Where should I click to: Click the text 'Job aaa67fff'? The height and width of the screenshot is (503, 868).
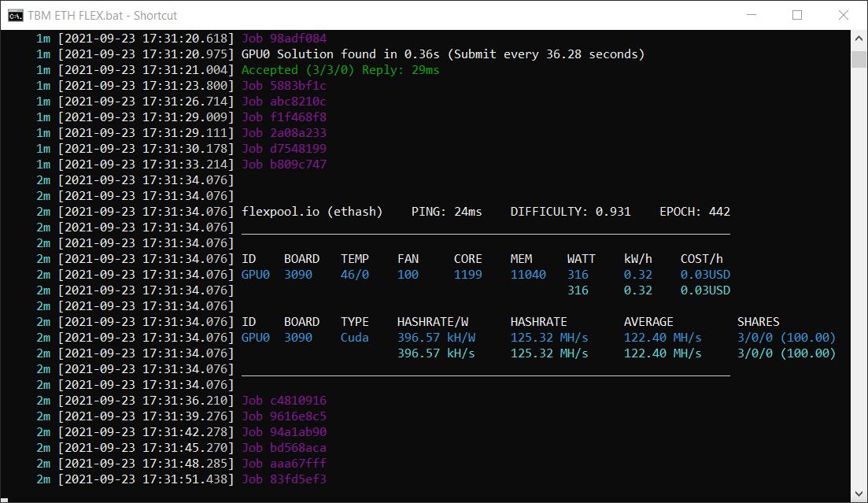[284, 463]
